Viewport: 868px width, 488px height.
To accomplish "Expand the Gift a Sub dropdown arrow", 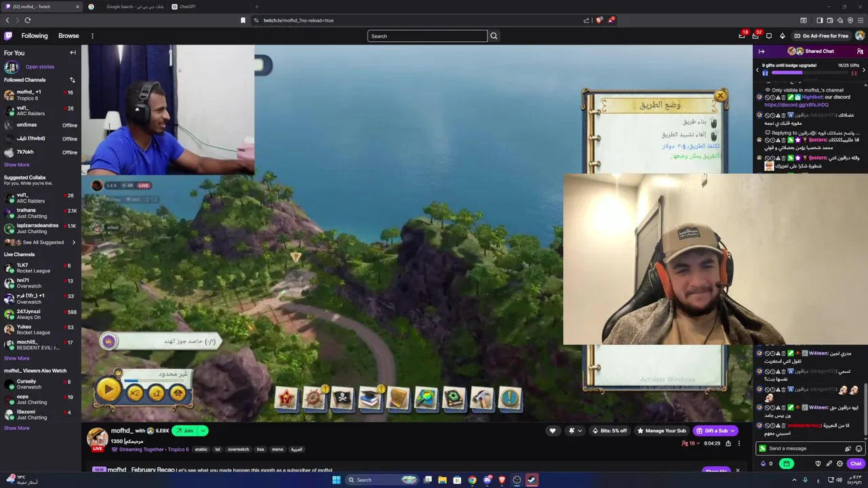I will click(x=732, y=431).
